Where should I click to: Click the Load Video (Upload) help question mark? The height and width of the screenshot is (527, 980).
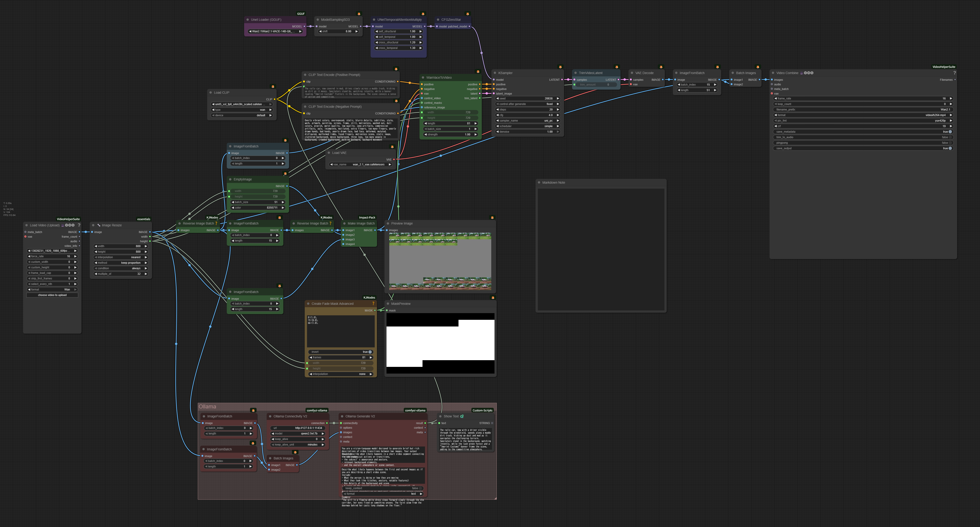coord(79,225)
